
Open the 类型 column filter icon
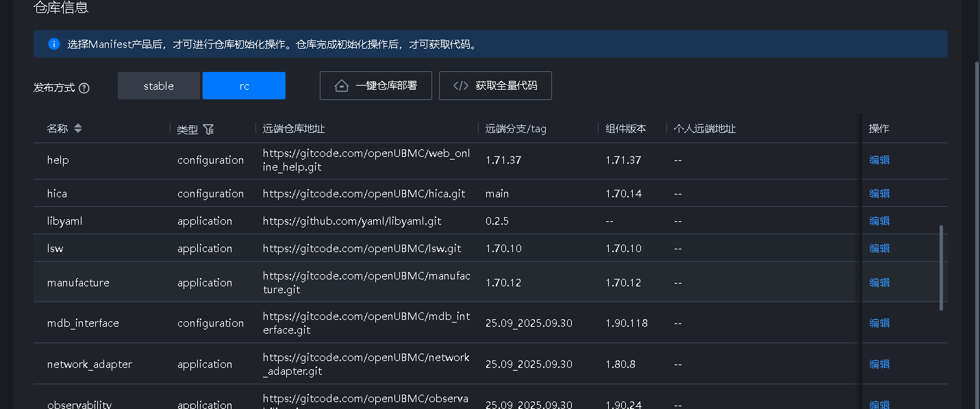coord(209,129)
